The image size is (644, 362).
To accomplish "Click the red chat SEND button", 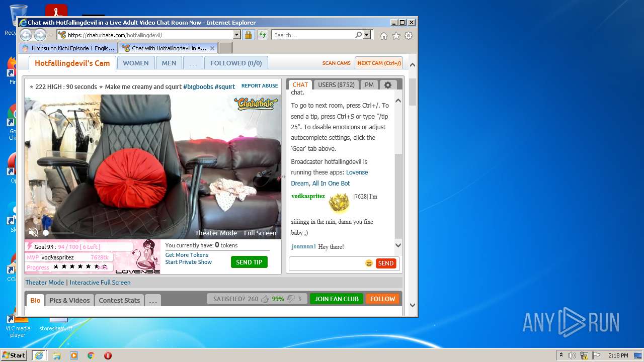I will 386,263.
